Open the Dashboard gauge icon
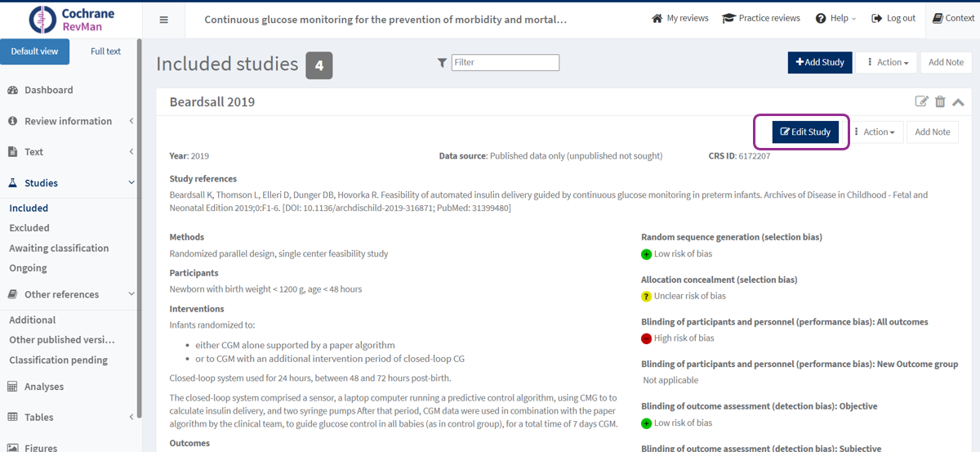The width and height of the screenshot is (980, 452). click(13, 90)
